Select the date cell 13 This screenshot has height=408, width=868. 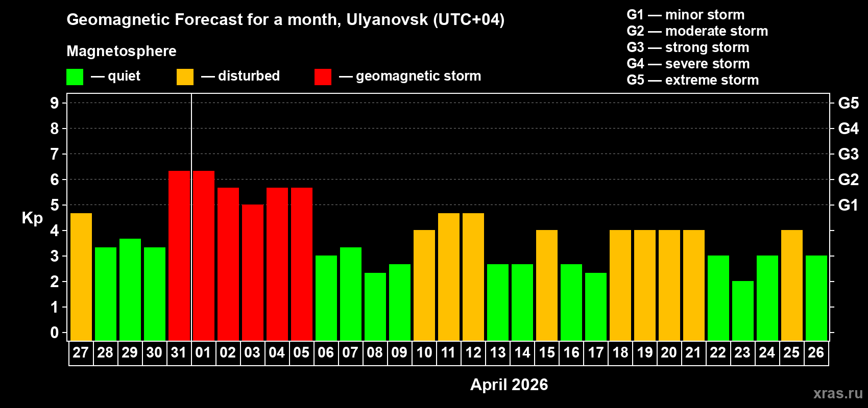click(497, 353)
